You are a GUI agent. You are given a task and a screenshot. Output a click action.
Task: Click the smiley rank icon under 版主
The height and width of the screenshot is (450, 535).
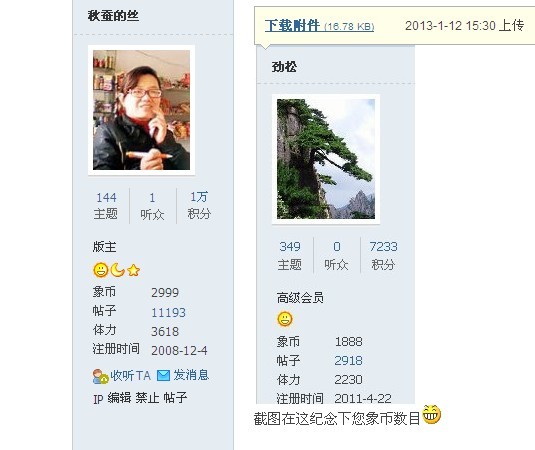(101, 270)
